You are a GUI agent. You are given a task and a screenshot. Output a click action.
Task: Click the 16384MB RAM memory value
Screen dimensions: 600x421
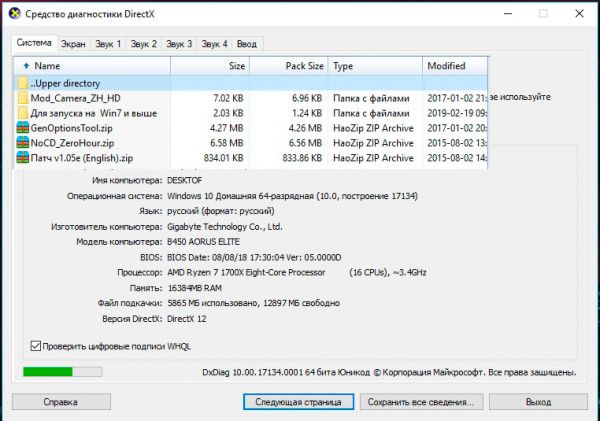click(194, 288)
